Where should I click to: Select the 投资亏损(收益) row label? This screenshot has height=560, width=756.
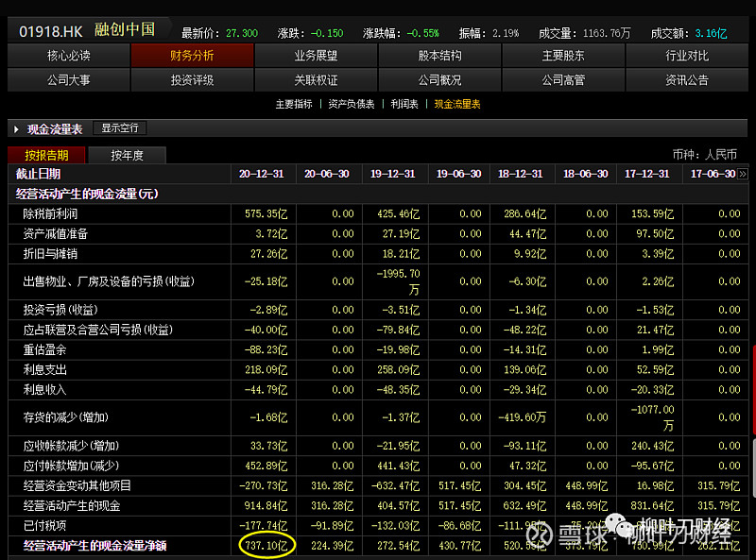[x=60, y=310]
